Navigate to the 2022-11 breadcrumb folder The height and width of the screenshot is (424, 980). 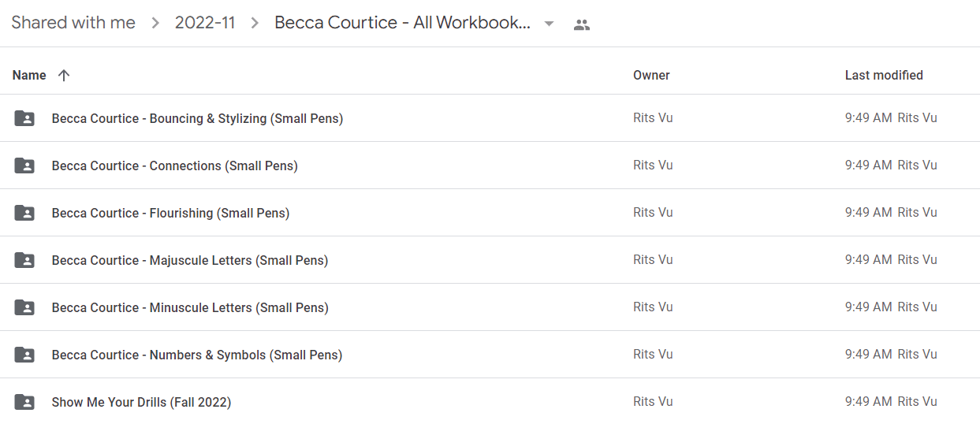point(205,23)
